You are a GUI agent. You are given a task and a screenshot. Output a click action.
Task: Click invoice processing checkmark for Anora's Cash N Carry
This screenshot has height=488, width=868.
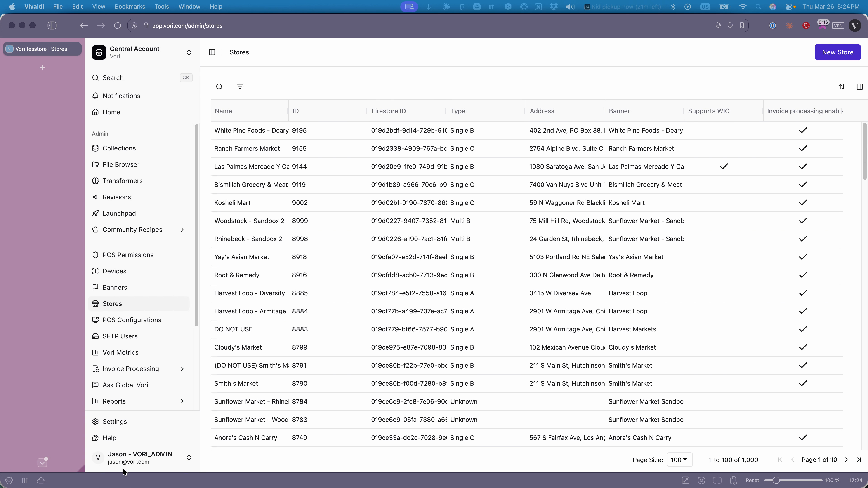(x=803, y=437)
